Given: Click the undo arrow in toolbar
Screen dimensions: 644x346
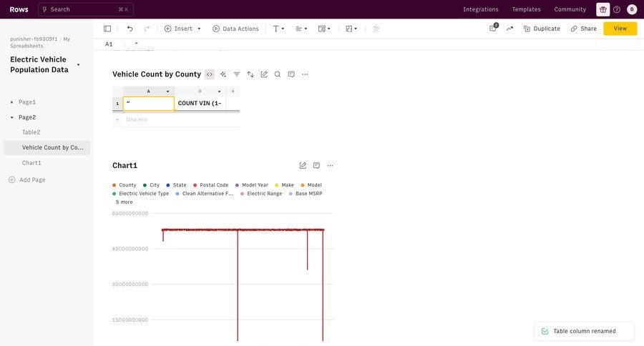Looking at the screenshot, I should click(130, 29).
